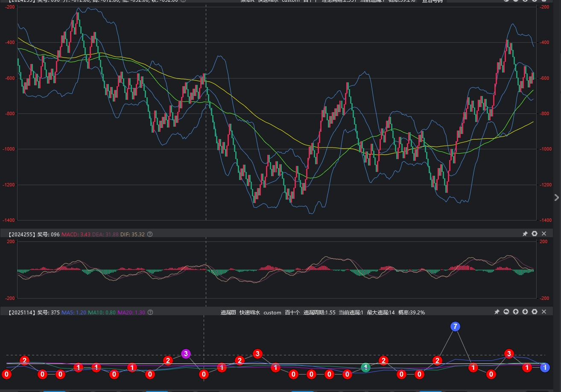The height and width of the screenshot is (392, 561).
Task: Pin the 遗漏图 panel
Action: coord(497,312)
